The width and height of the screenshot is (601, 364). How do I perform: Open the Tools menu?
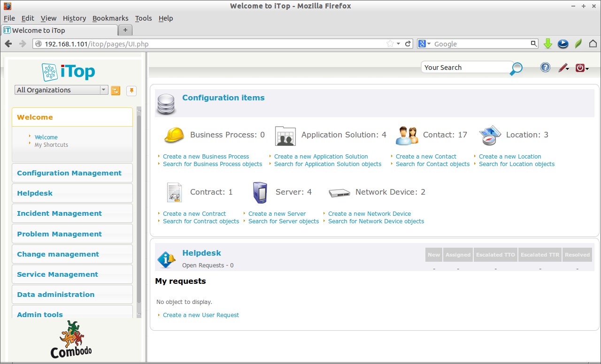click(143, 18)
